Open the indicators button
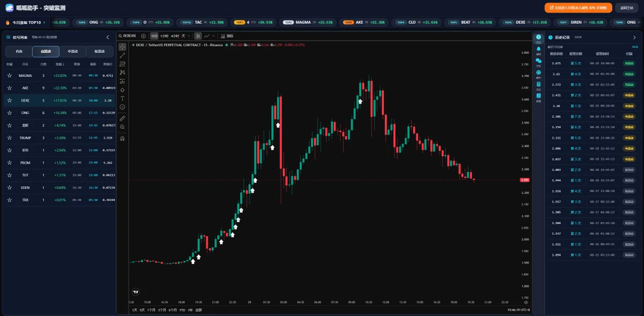The height and width of the screenshot is (316, 644). (227, 36)
